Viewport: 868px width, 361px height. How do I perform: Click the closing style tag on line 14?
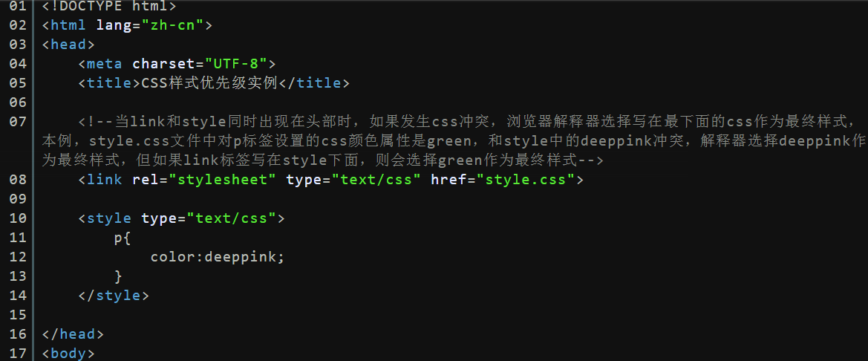pyautogui.click(x=114, y=295)
